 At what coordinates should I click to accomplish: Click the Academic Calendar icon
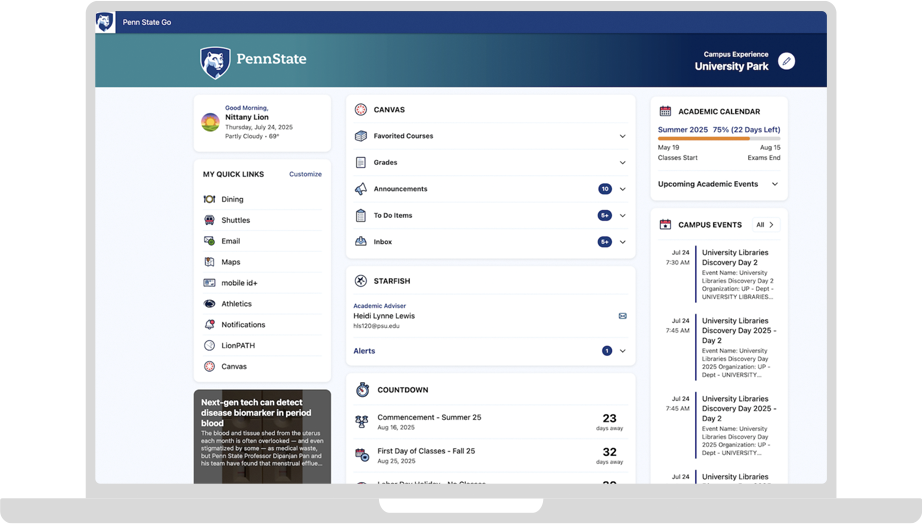tap(665, 111)
